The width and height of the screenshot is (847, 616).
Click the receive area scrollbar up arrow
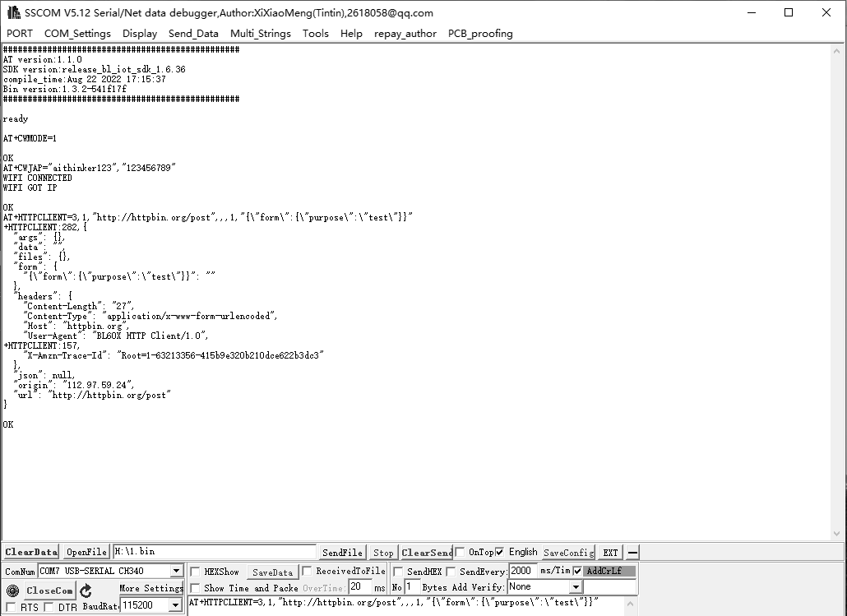point(837,51)
